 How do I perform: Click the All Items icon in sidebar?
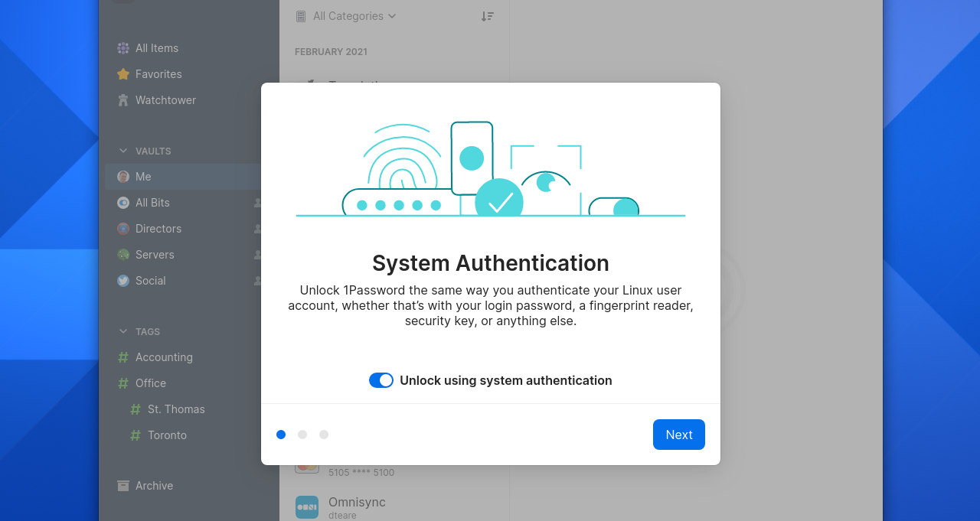(x=123, y=48)
